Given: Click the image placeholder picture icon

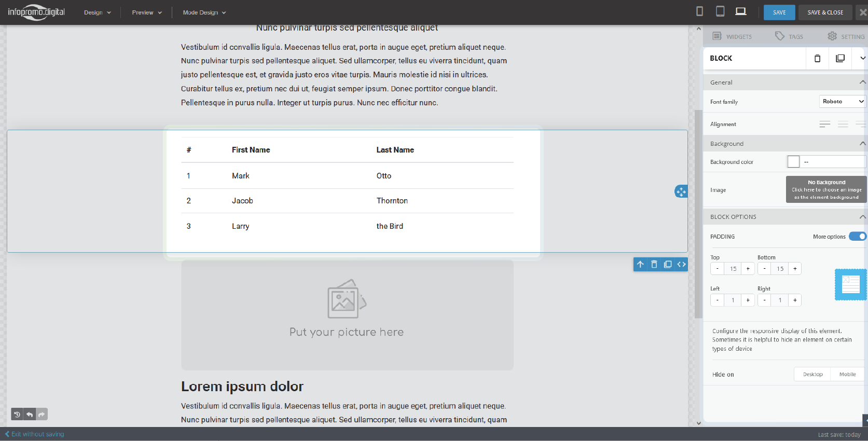Looking at the screenshot, I should [x=347, y=299].
